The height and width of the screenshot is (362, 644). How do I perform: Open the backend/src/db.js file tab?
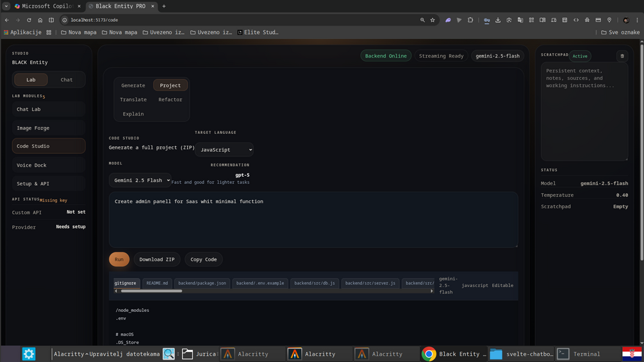pos(315,283)
